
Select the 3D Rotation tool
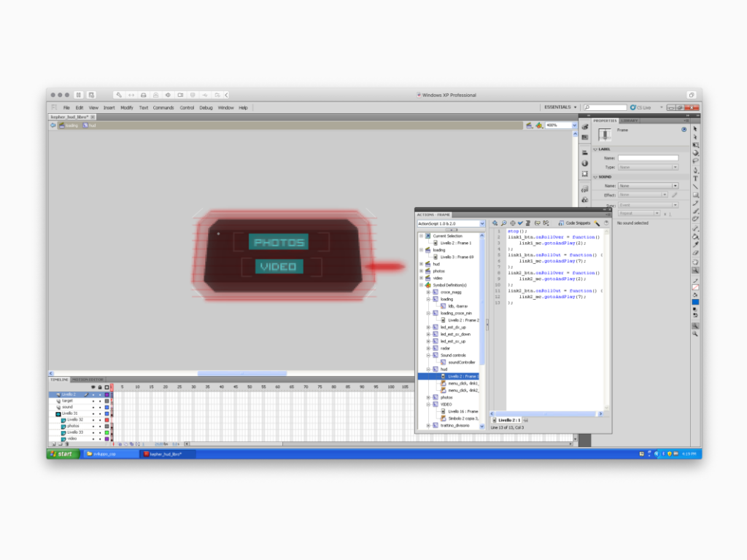coord(695,153)
